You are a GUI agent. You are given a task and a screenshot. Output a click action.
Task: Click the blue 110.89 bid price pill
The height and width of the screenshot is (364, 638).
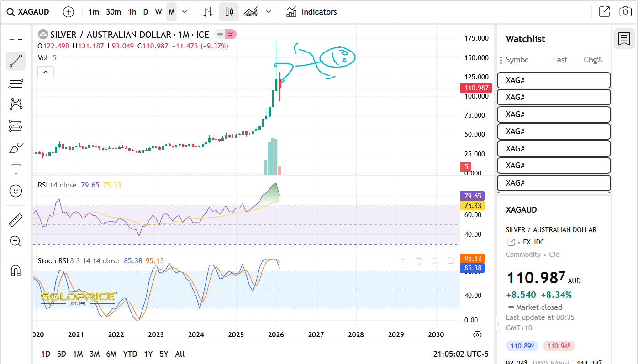click(x=522, y=346)
